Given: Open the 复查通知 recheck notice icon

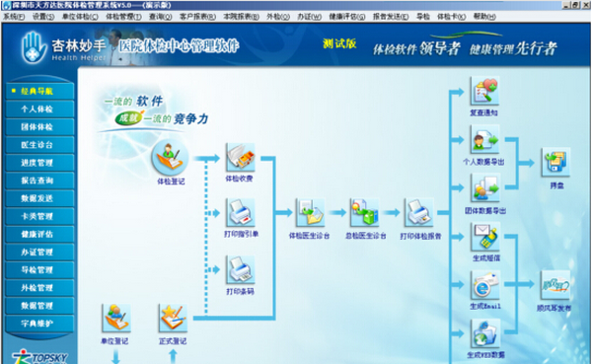Looking at the screenshot, I should (484, 91).
